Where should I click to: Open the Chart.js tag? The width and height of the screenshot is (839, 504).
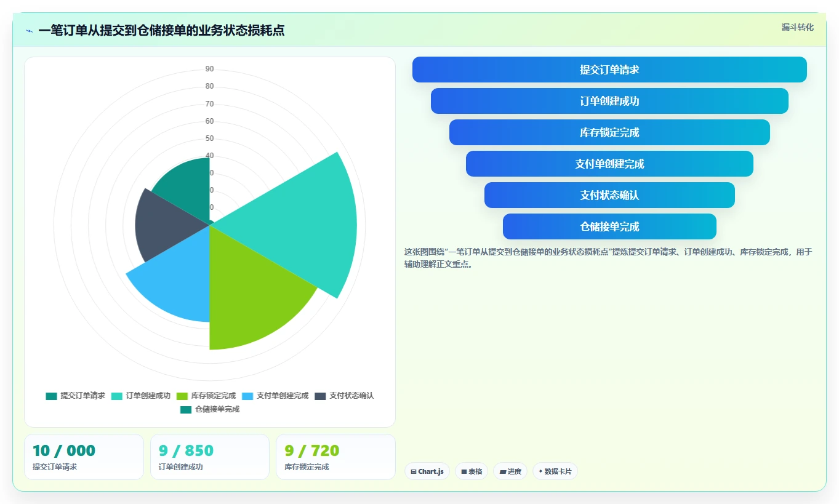pyautogui.click(x=427, y=471)
